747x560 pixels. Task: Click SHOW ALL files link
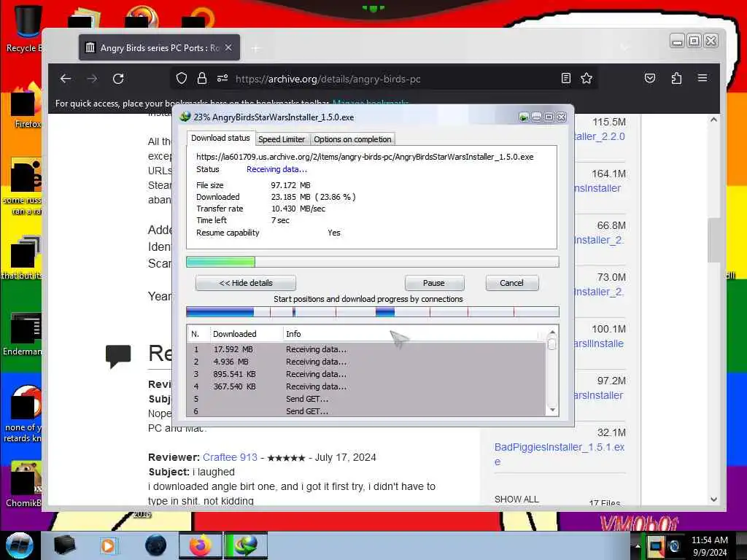tap(516, 499)
